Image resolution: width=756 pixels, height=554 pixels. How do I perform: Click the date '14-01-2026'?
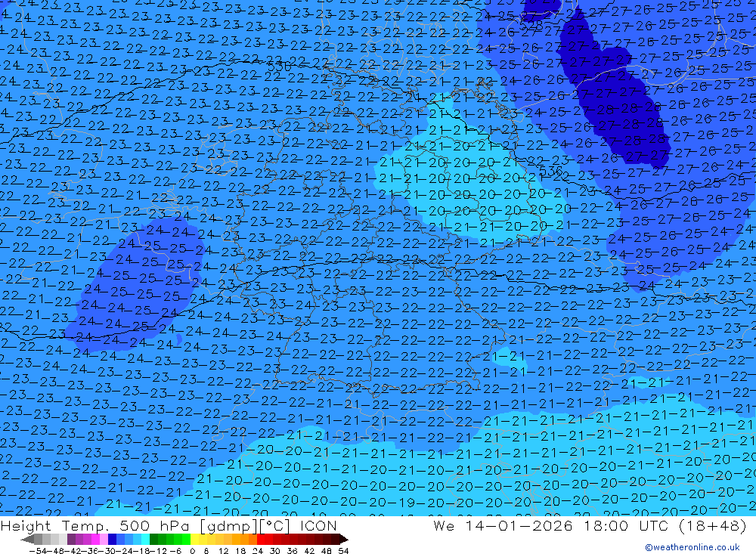519,526
